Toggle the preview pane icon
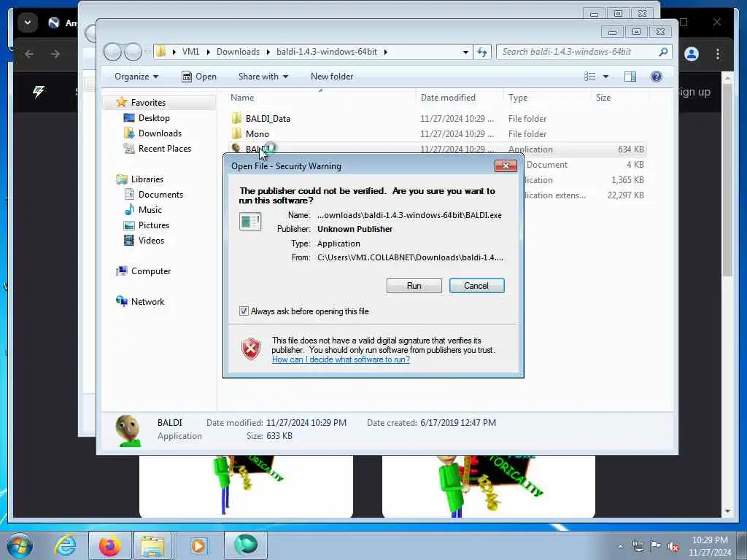 coord(630,77)
